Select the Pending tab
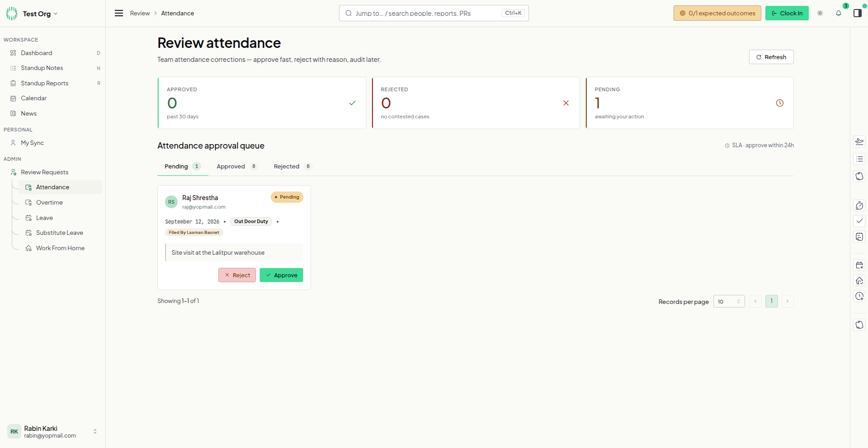 click(183, 166)
